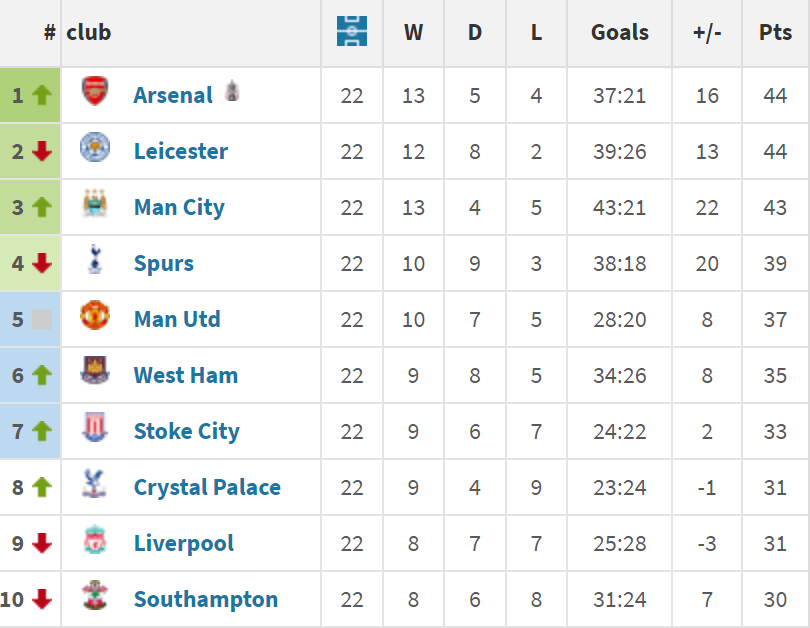Click the matches played pitch icon header
The image size is (810, 628).
pyautogui.click(x=352, y=32)
